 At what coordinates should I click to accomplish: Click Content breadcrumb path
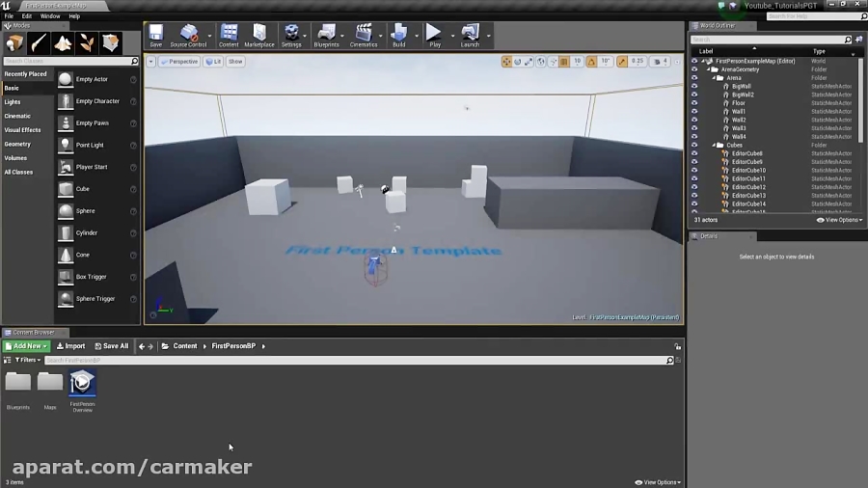click(185, 346)
